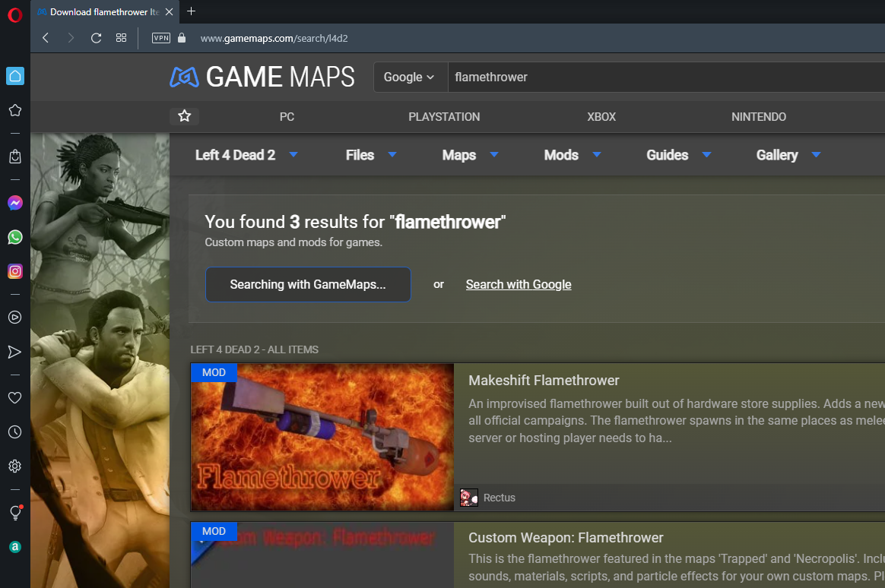Open Facebook Messenger from the sidebar

click(14, 203)
